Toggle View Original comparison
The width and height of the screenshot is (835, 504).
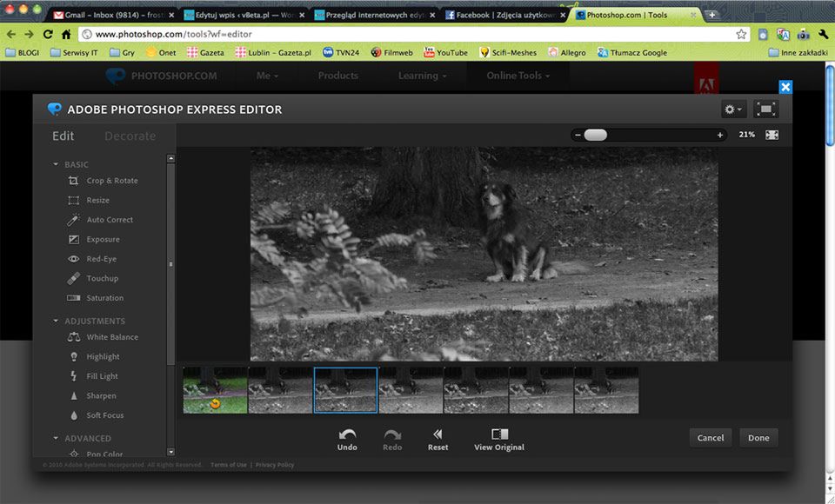tap(499, 435)
